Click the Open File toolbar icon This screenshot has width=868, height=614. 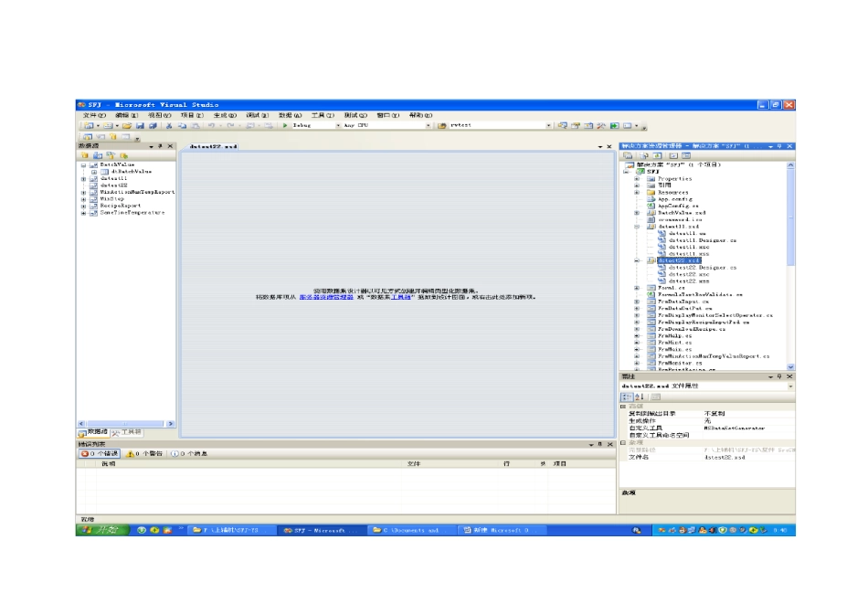127,126
